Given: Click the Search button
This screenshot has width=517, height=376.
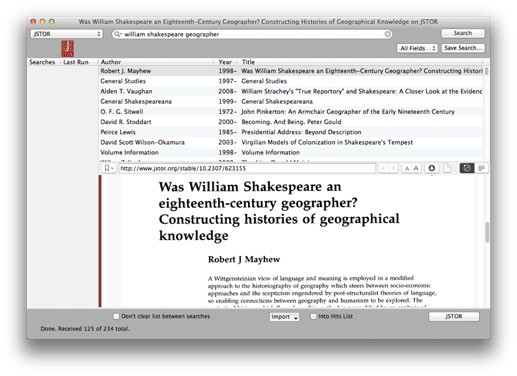Looking at the screenshot, I should pos(463,33).
